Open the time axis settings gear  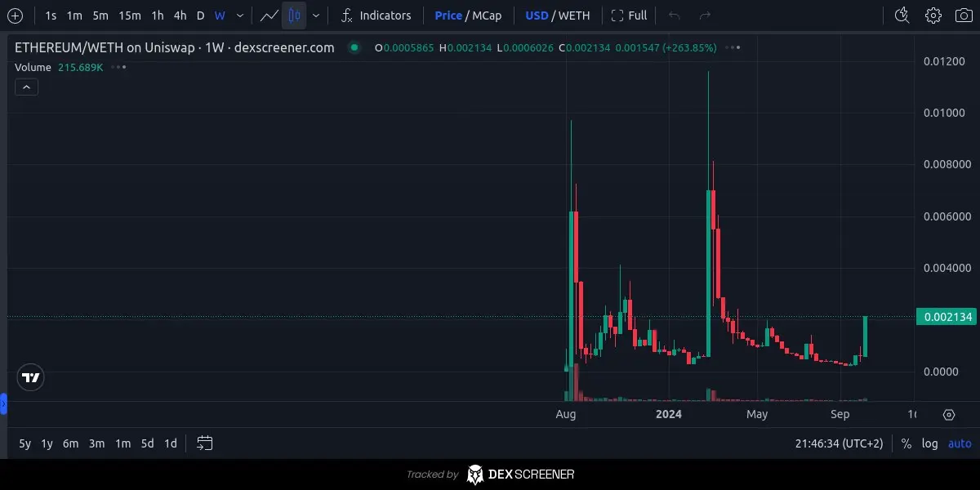949,415
